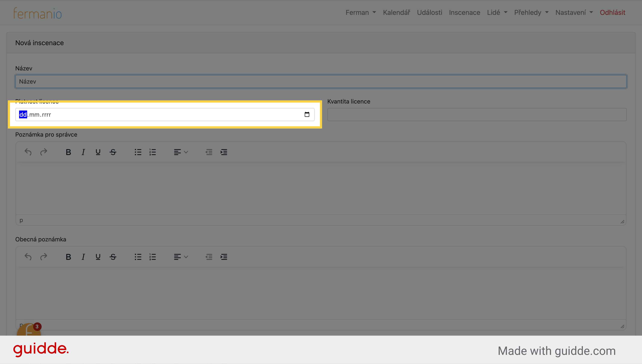
Task: Click into Poznámka pro správce text area
Action: pyautogui.click(x=321, y=188)
